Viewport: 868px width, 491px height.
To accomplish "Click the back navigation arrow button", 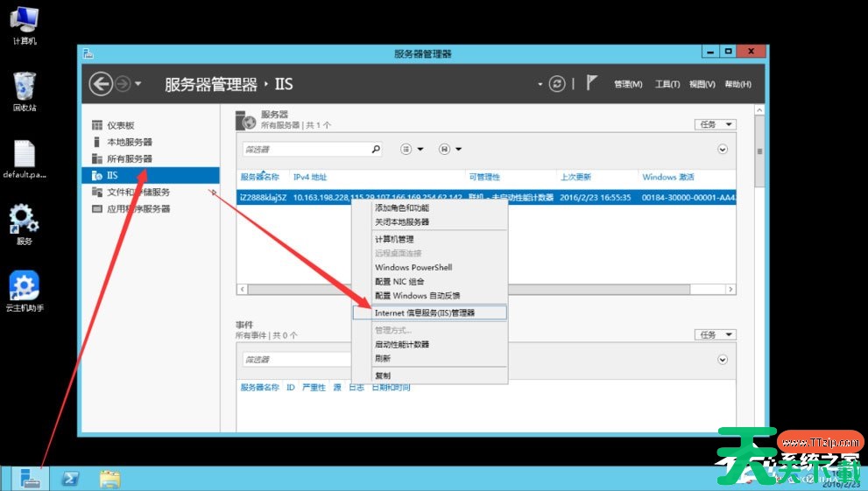I will tap(101, 84).
